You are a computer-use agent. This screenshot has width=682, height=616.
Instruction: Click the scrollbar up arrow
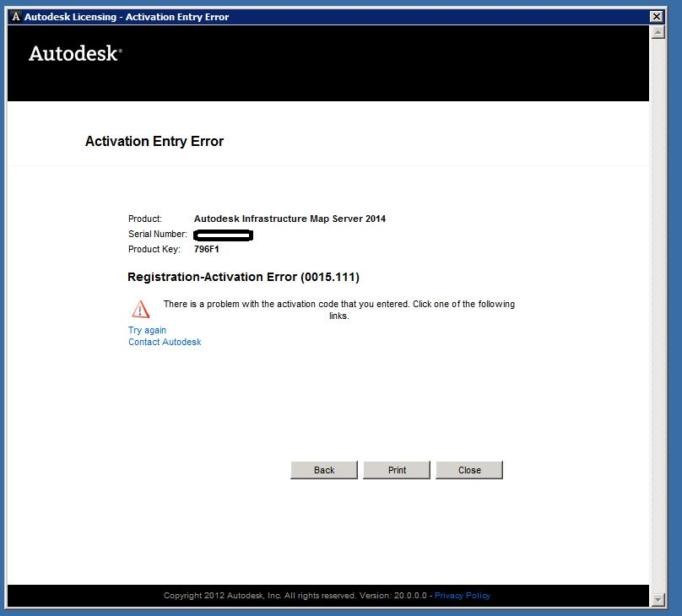658,32
